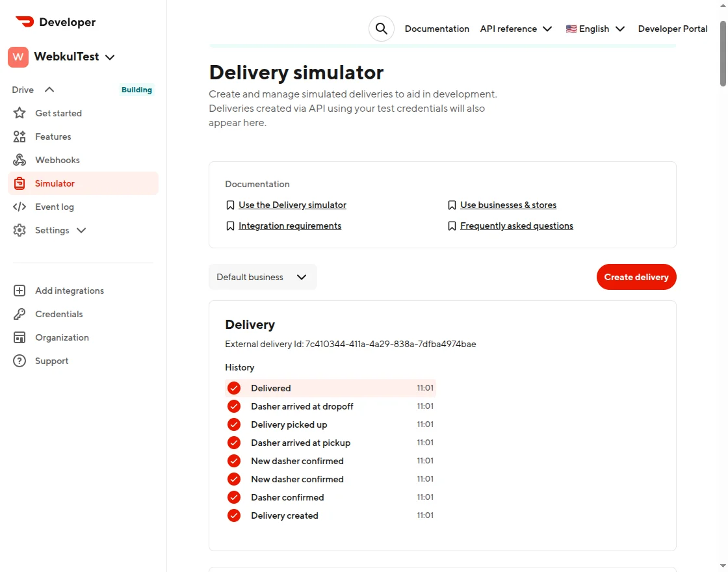
Task: Open Credentials from the sidebar
Action: pyautogui.click(x=59, y=315)
